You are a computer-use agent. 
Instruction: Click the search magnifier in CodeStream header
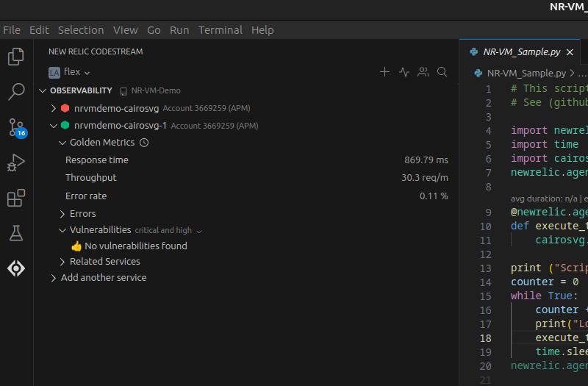click(x=442, y=71)
